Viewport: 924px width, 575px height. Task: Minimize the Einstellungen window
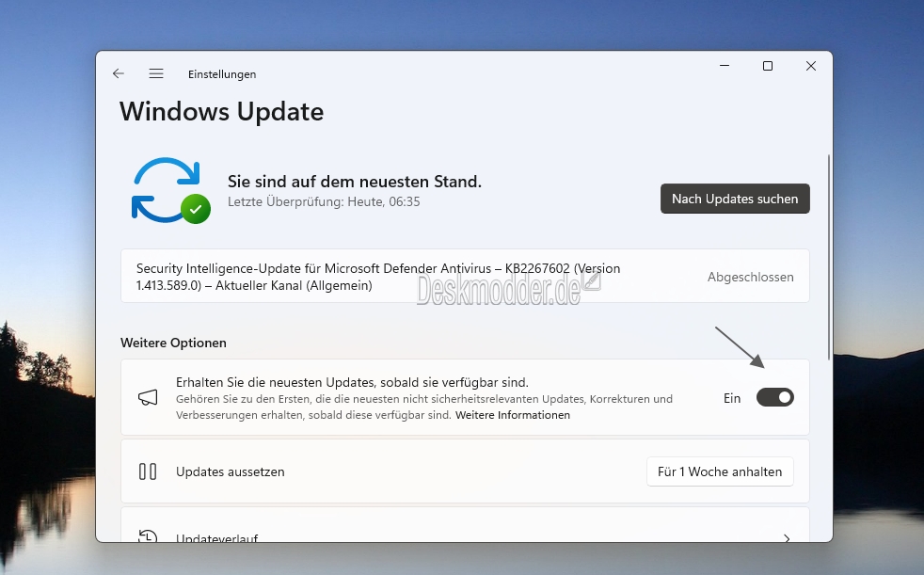725,66
